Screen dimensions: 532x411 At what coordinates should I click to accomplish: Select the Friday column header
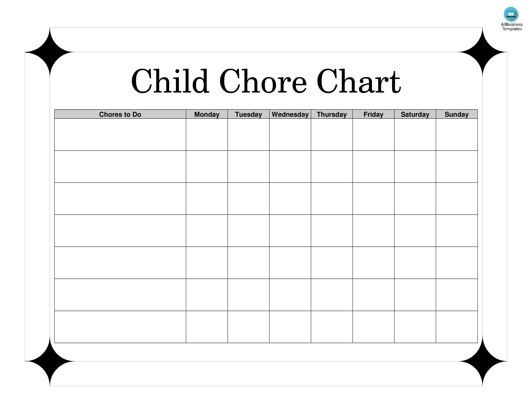tap(373, 114)
